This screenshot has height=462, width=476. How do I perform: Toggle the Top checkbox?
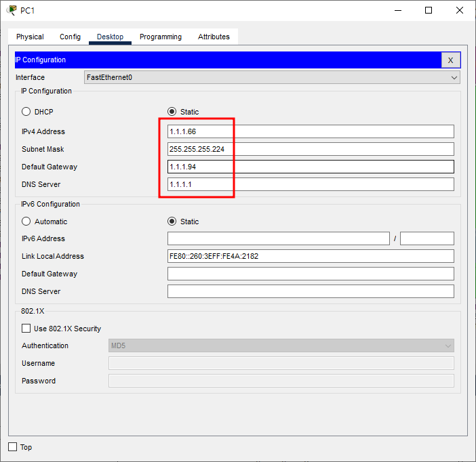(12, 447)
